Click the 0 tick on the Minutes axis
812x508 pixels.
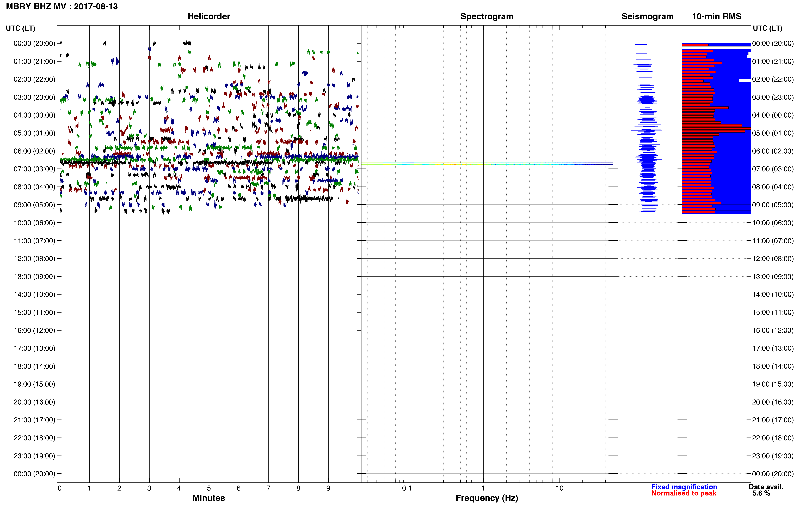59,488
